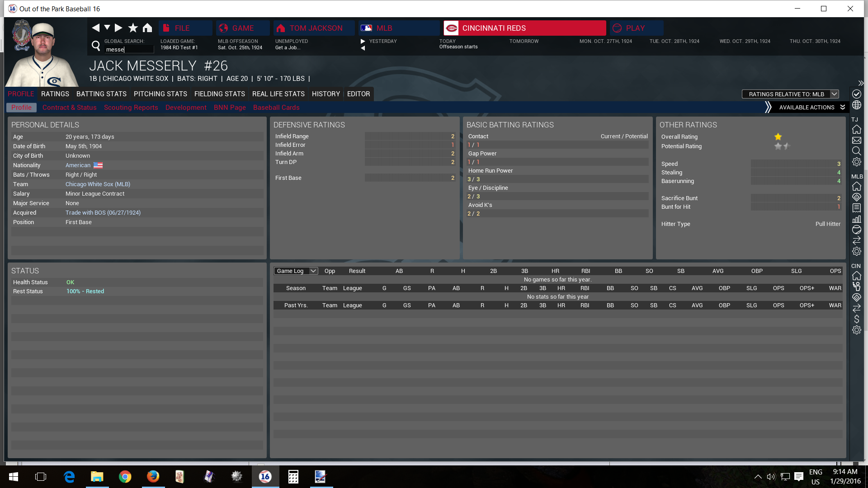
Task: Open the MLB statistics bar chart icon
Action: pyautogui.click(x=857, y=219)
